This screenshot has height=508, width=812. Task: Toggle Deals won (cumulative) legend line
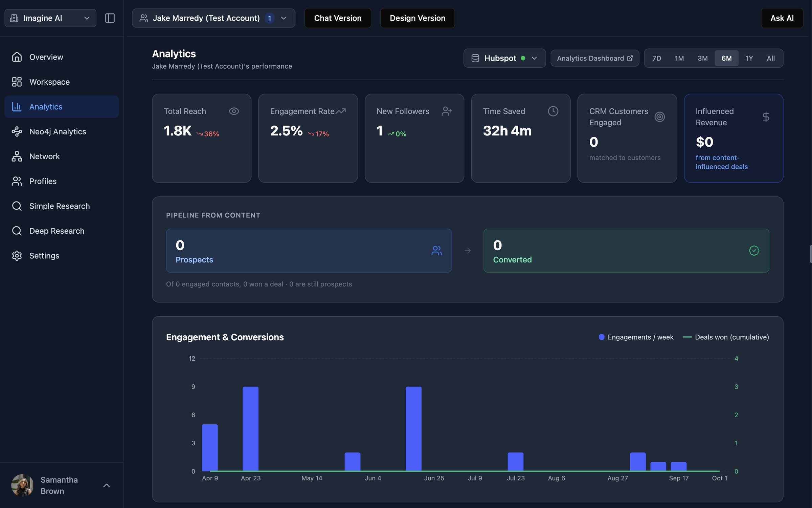(x=687, y=337)
